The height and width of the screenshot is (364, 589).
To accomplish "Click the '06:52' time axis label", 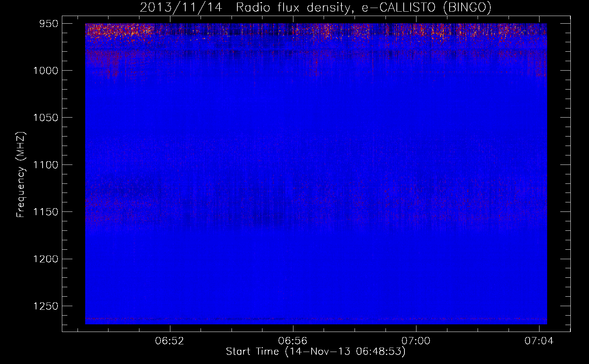I will tap(170, 341).
